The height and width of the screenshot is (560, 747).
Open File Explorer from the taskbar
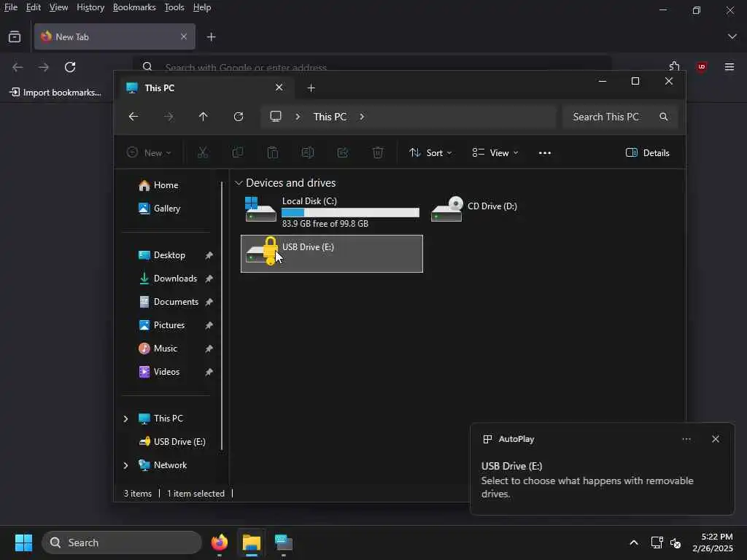pyautogui.click(x=252, y=542)
